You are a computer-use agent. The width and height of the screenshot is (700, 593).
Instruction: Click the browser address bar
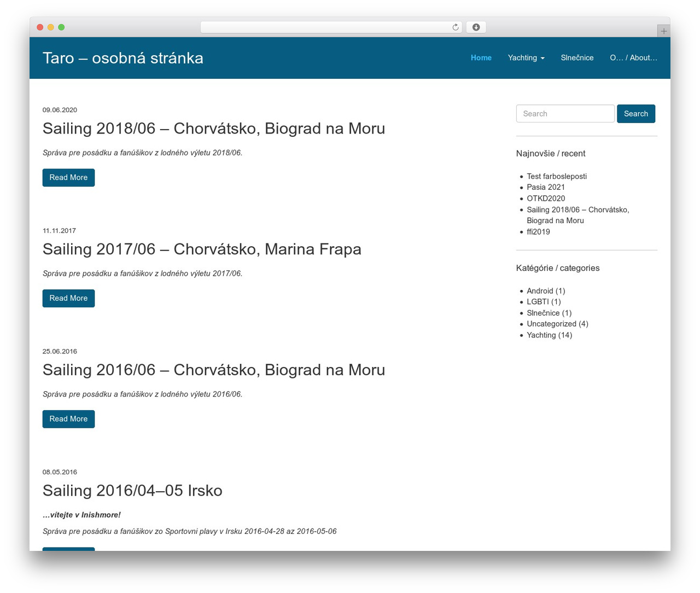(331, 27)
